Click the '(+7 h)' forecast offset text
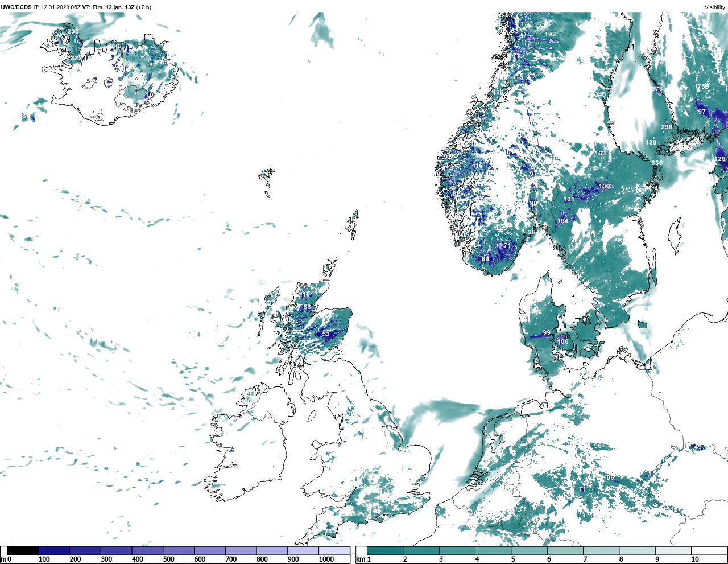 [144, 7]
